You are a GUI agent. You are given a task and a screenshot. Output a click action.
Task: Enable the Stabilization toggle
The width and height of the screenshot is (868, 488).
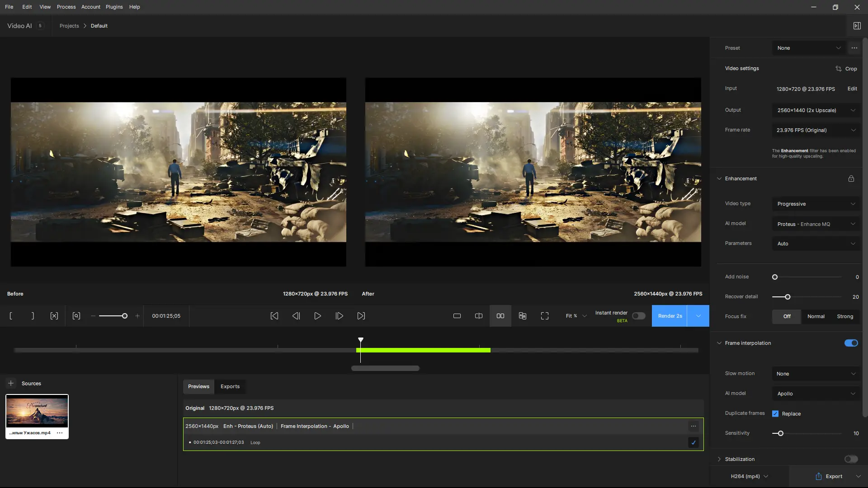pos(851,459)
